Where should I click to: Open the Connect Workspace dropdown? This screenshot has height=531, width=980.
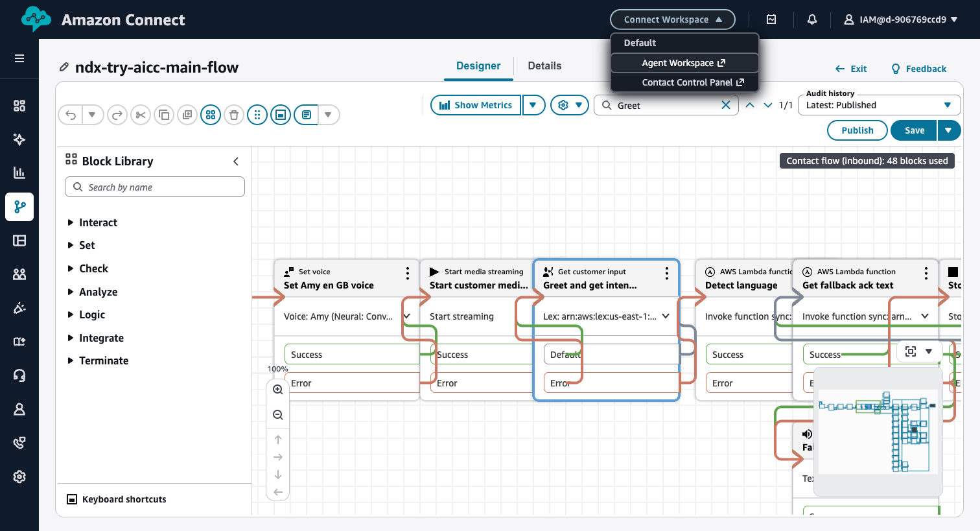pos(673,19)
